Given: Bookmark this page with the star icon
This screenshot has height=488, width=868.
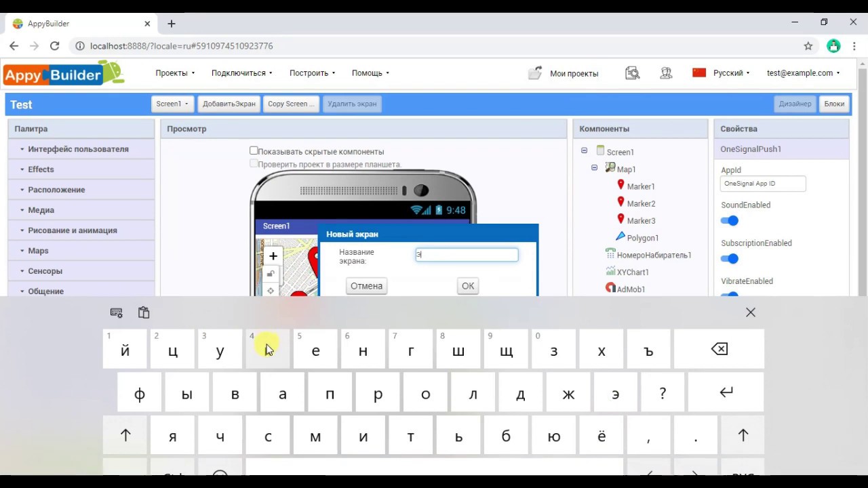Looking at the screenshot, I should [x=808, y=46].
